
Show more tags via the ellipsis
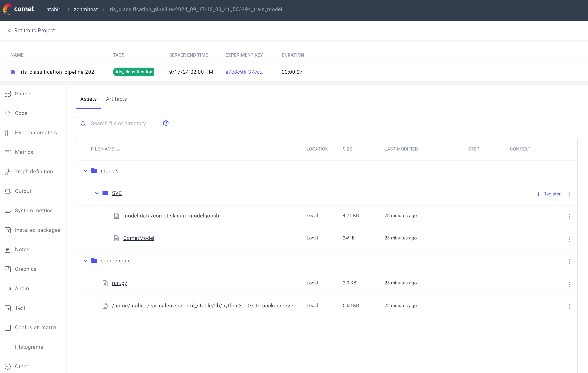pyautogui.click(x=160, y=72)
